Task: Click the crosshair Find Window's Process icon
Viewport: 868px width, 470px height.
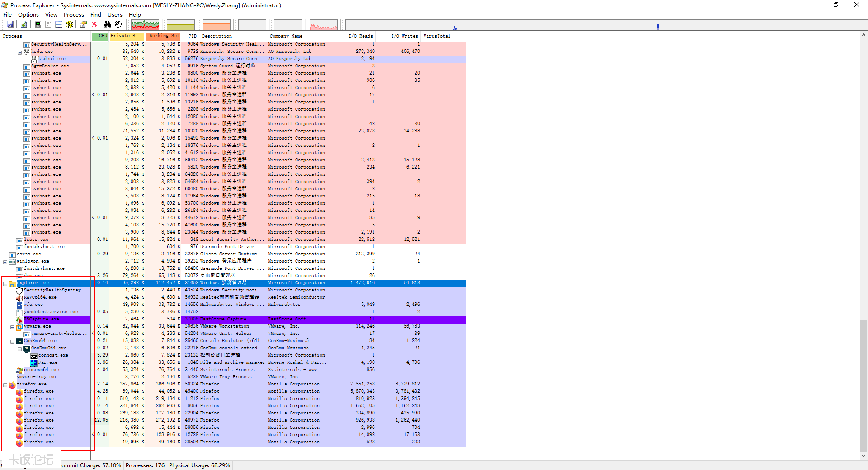Action: (x=118, y=24)
